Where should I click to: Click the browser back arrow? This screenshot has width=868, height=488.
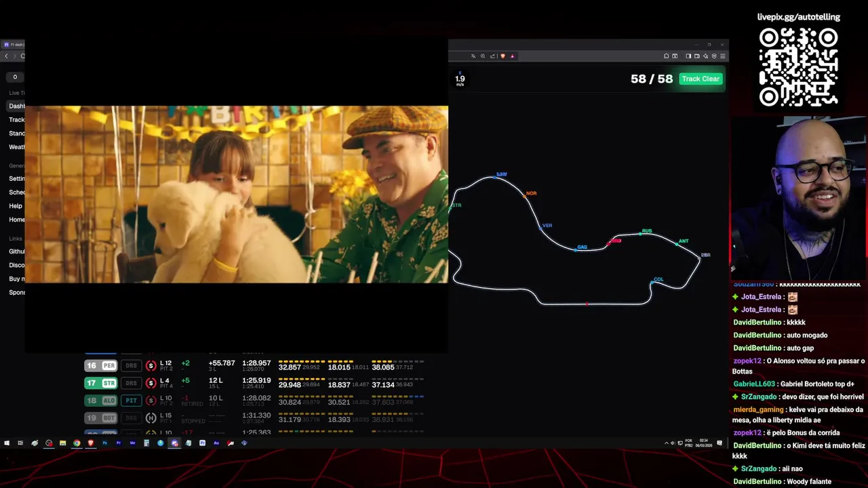pos(7,56)
